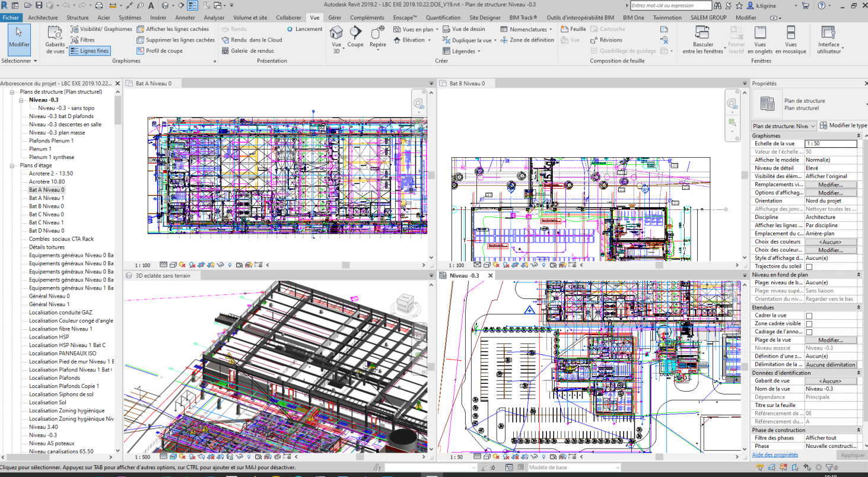Click Modifier button for Plage de la vue
This screenshot has width=868, height=477.
point(831,340)
